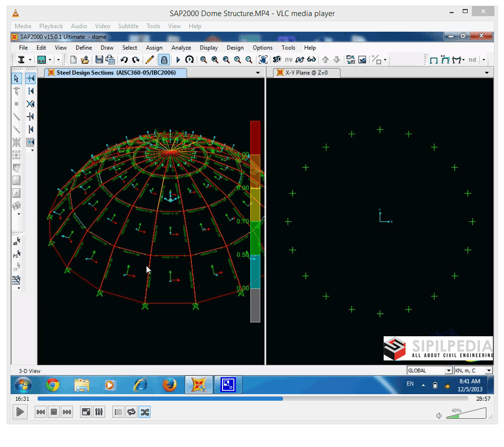Image resolution: width=504 pixels, height=447 pixels.
Task: Open the KN, m, C units dropdown
Action: tap(473, 370)
